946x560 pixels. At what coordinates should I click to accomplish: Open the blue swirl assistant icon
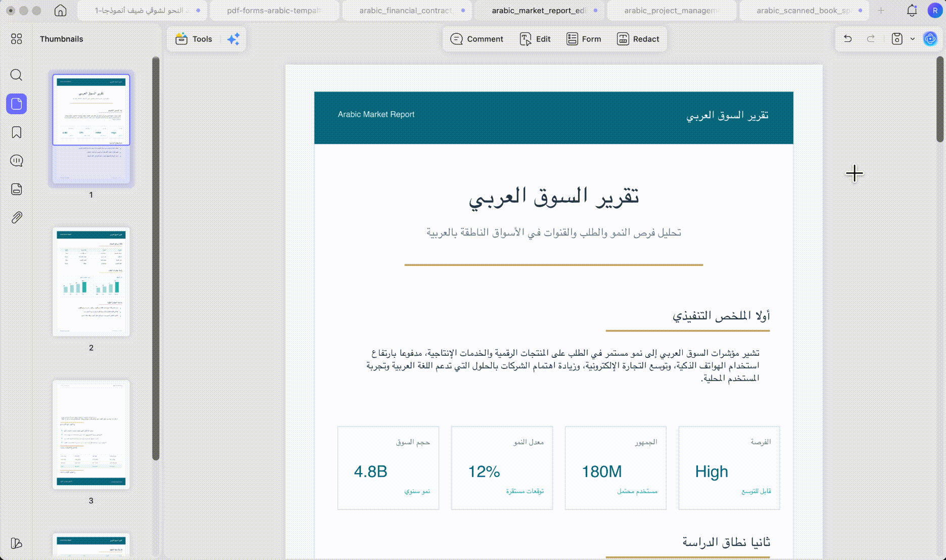click(x=930, y=39)
